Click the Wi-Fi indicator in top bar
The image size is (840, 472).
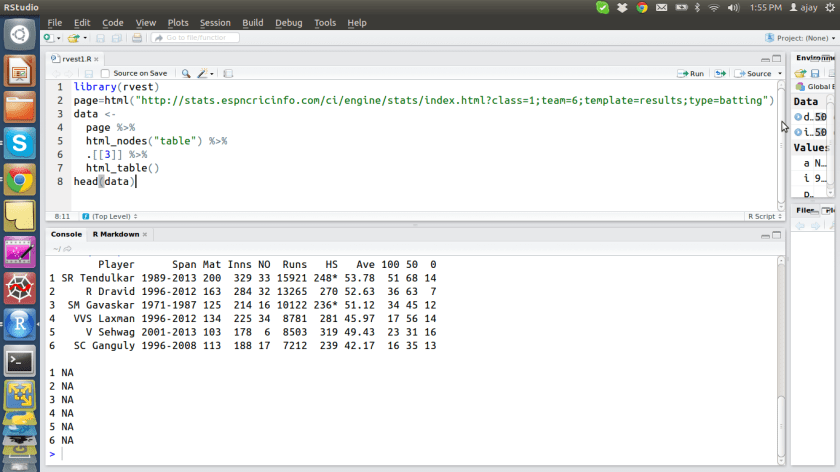click(x=714, y=8)
